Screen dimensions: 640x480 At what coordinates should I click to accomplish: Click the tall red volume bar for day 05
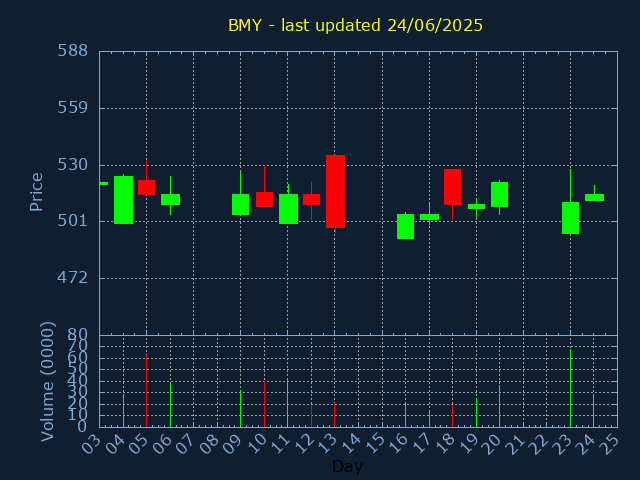coord(147,391)
